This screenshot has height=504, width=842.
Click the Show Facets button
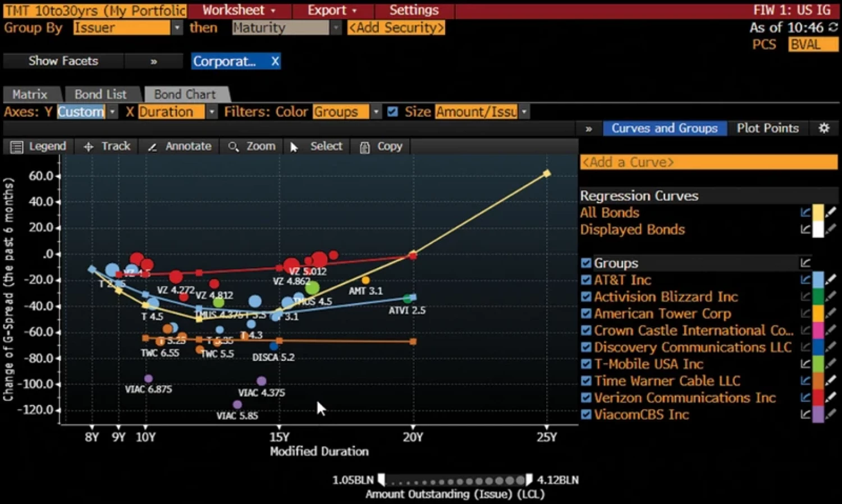click(63, 61)
